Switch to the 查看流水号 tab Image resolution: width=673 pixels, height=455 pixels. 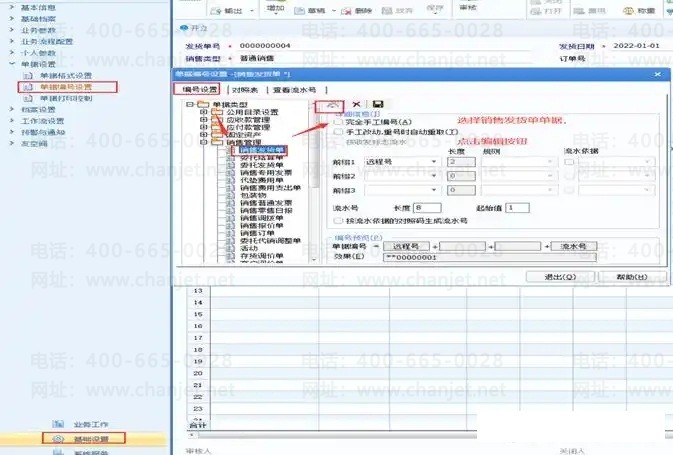[x=294, y=90]
